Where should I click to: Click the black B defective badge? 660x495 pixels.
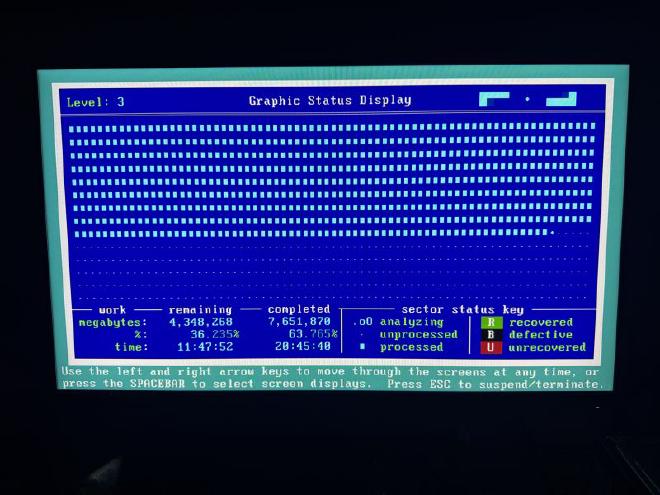point(491,335)
